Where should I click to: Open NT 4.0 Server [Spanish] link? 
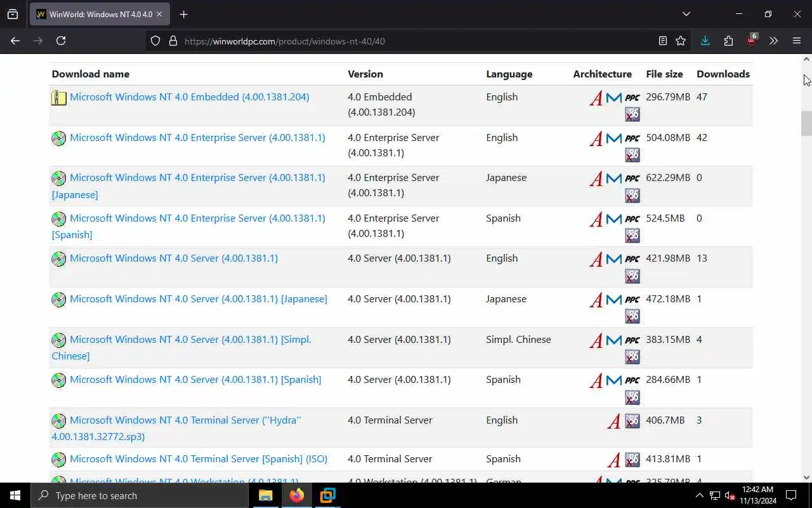(x=195, y=380)
